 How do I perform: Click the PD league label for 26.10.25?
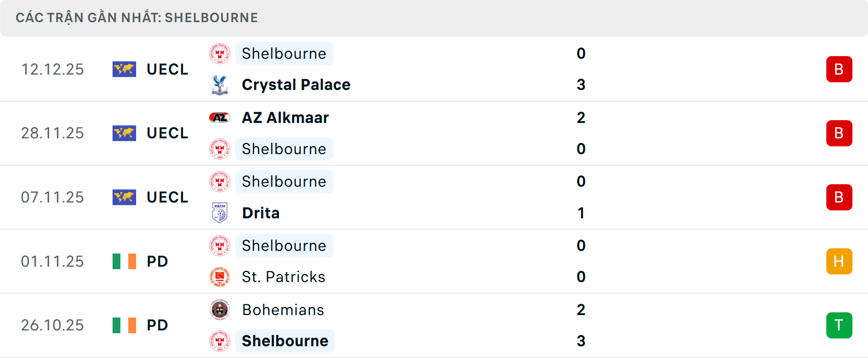[157, 325]
